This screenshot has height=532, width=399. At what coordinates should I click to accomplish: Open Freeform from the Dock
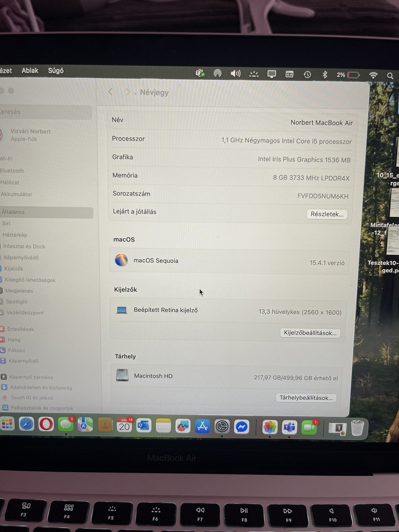tap(183, 426)
